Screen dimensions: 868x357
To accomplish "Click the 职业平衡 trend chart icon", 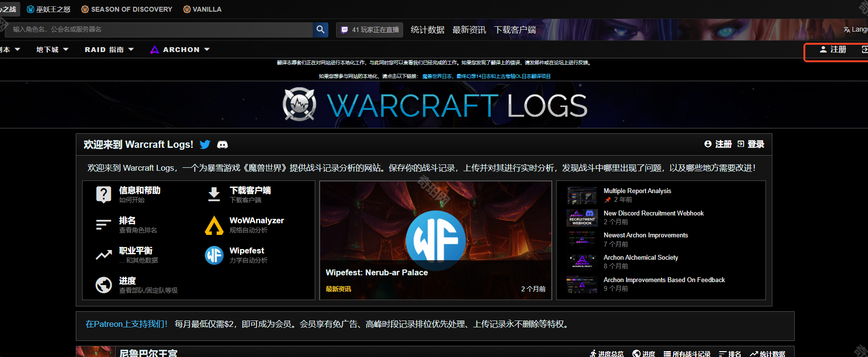I will tap(103, 255).
